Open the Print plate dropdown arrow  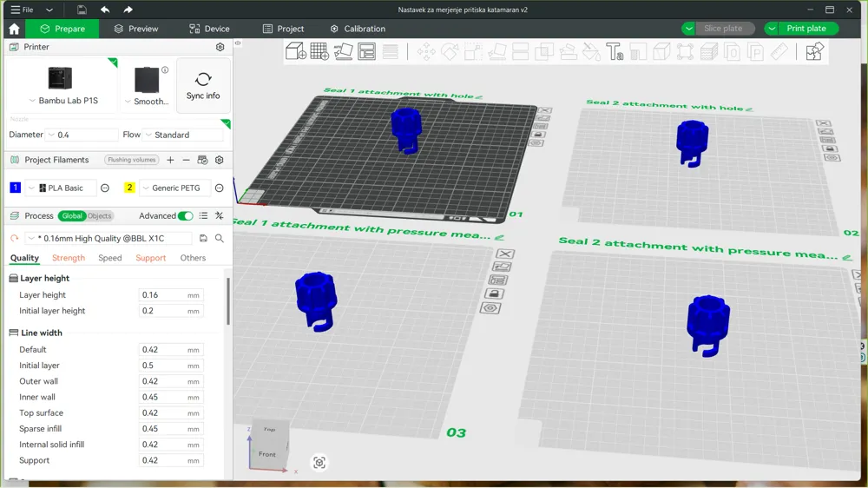coord(771,29)
